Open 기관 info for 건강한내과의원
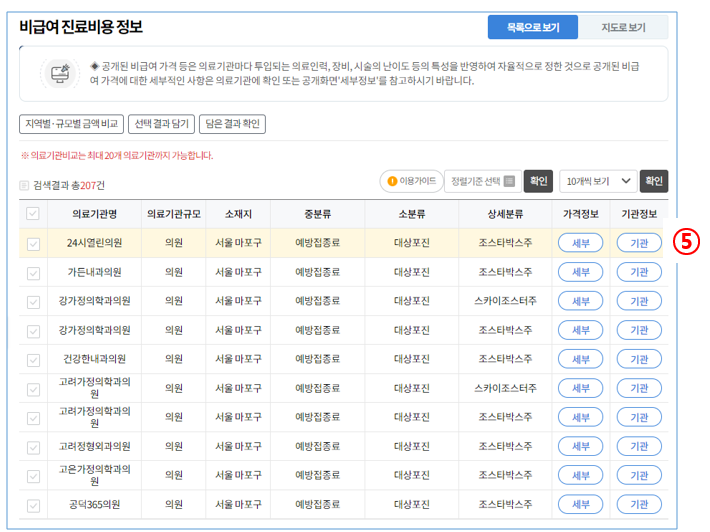 pyautogui.click(x=639, y=359)
